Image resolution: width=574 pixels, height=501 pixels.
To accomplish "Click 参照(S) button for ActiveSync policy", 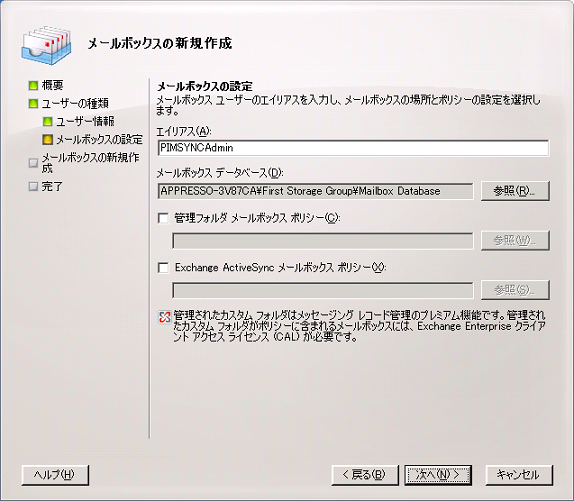I will point(515,290).
